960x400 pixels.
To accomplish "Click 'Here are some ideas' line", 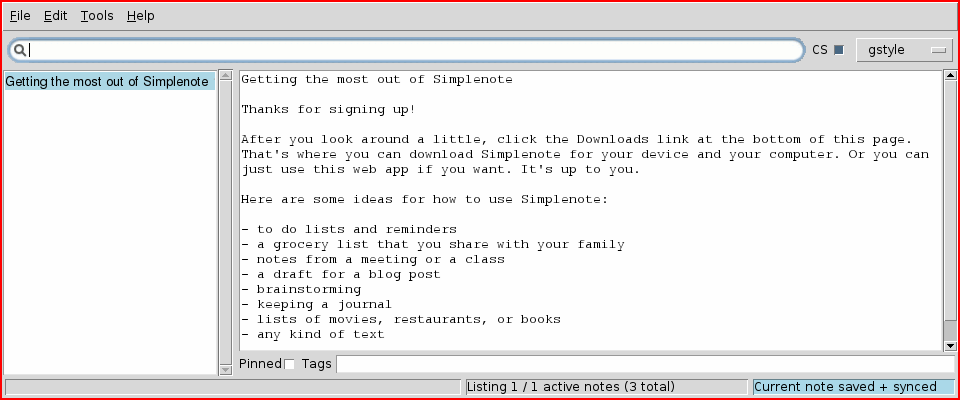I will (424, 200).
